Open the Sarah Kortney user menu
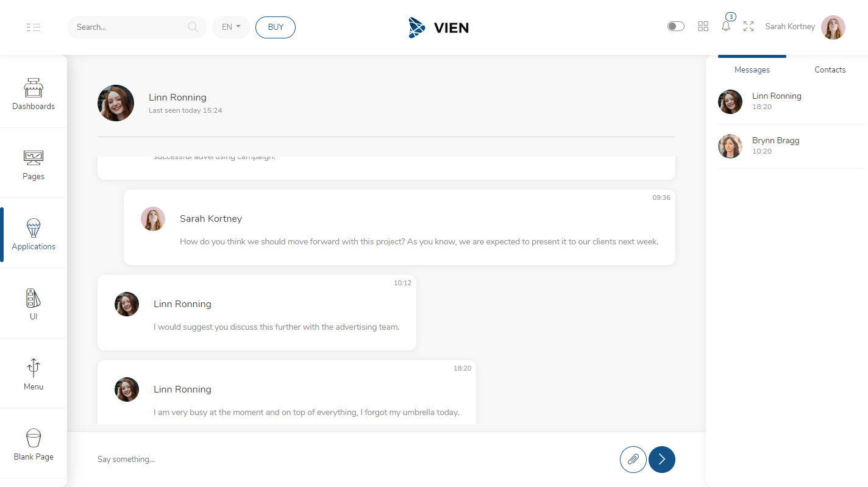 [805, 27]
